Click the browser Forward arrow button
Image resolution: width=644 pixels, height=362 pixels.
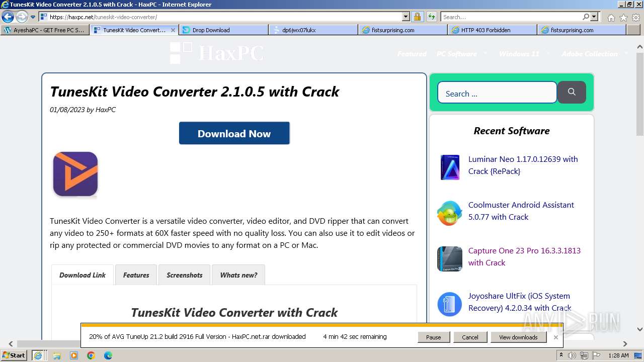point(22,17)
